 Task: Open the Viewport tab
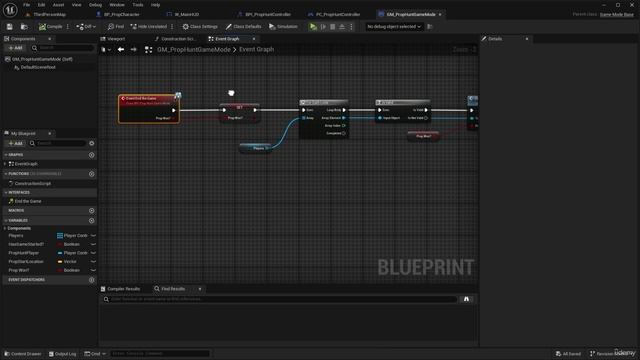(x=116, y=39)
